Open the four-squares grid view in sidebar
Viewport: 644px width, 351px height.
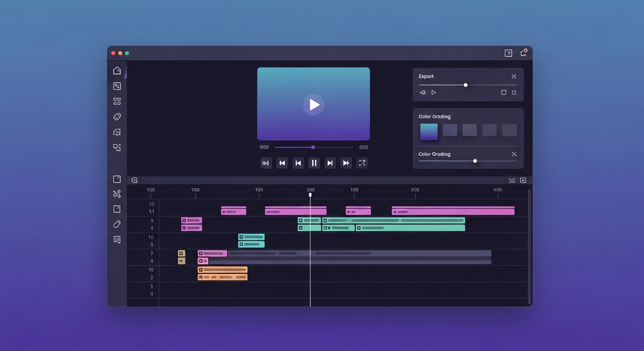coord(117,101)
